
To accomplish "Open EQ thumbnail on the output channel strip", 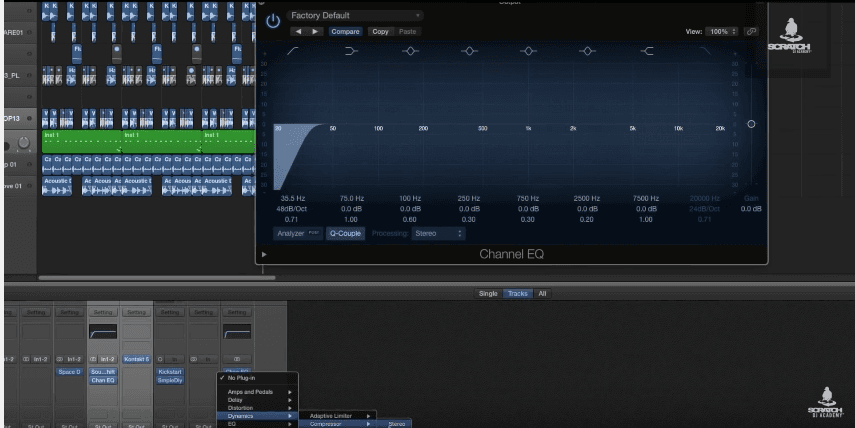I will pos(237,331).
